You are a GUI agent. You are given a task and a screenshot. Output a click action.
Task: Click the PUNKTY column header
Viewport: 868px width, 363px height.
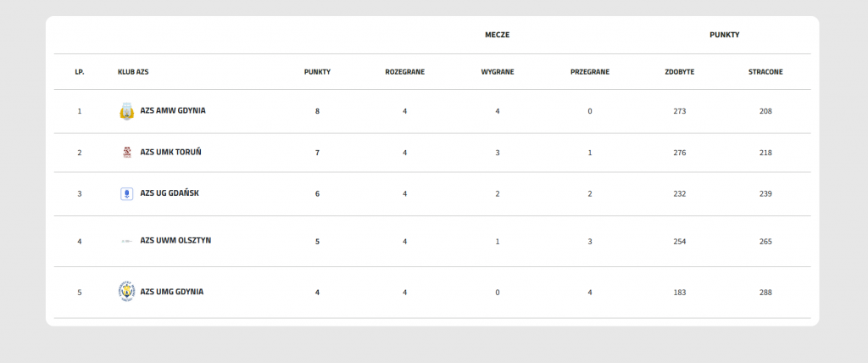[x=317, y=72]
